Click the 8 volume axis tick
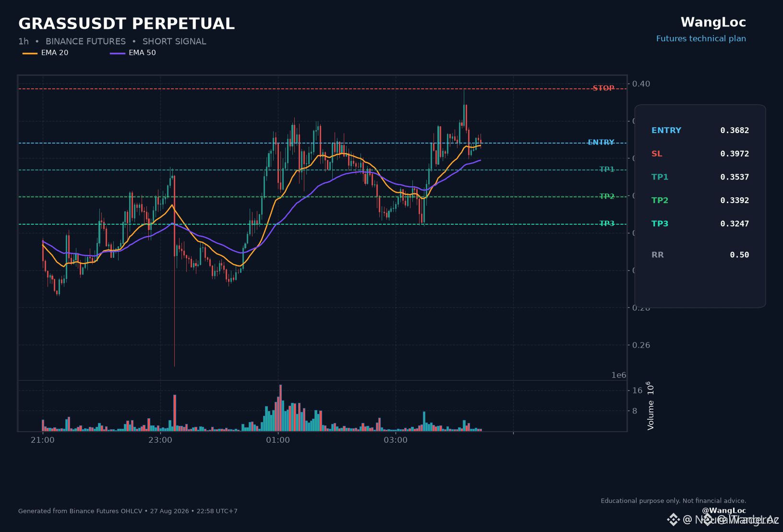 (x=635, y=411)
